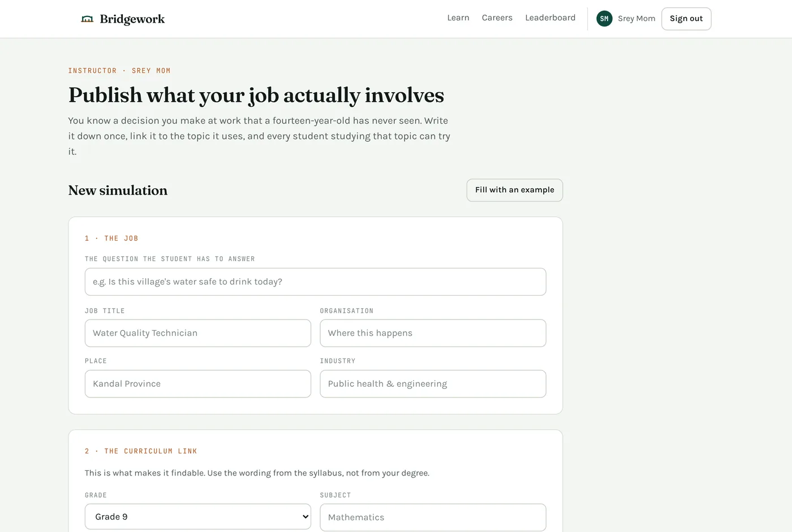Open the Learn navigation link
The width and height of the screenshot is (792, 532).
458,18
